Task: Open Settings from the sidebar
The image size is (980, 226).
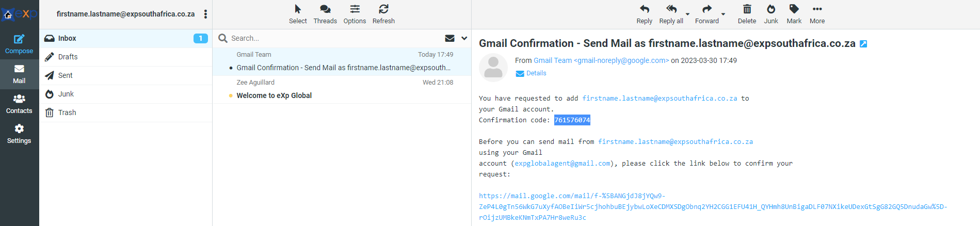Action: tap(19, 134)
